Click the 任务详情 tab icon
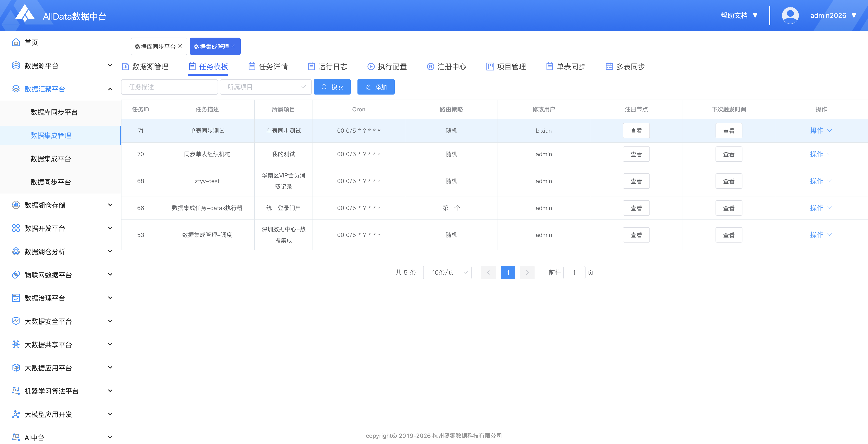The width and height of the screenshot is (868, 444). click(252, 67)
